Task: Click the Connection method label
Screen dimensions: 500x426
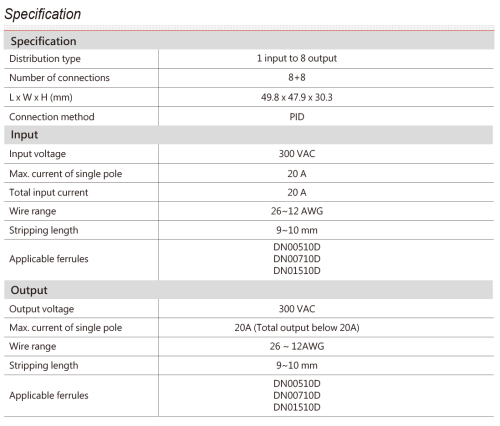Action: [x=52, y=117]
